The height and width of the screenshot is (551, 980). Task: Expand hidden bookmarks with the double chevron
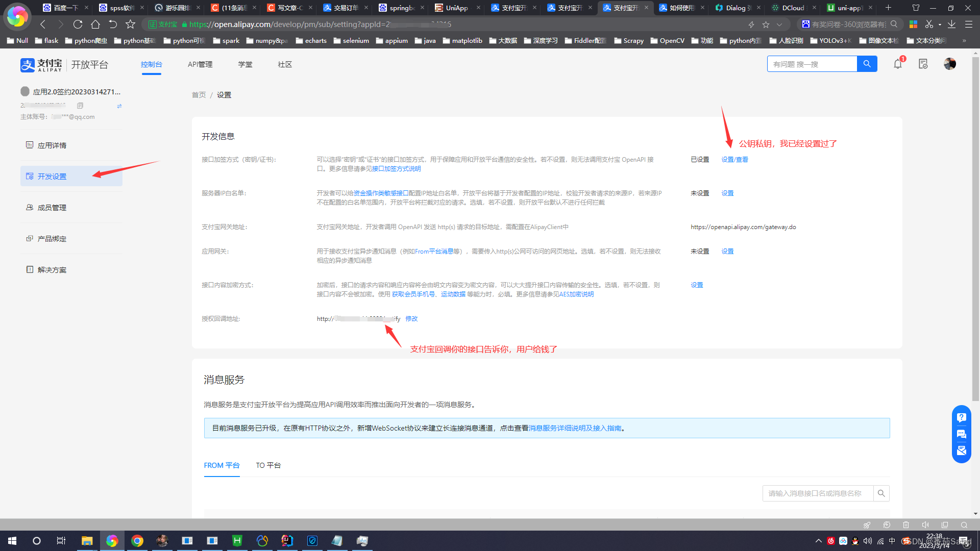(x=964, y=41)
